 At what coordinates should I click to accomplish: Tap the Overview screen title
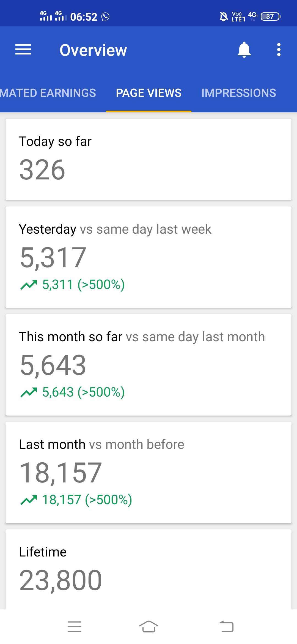pos(93,50)
